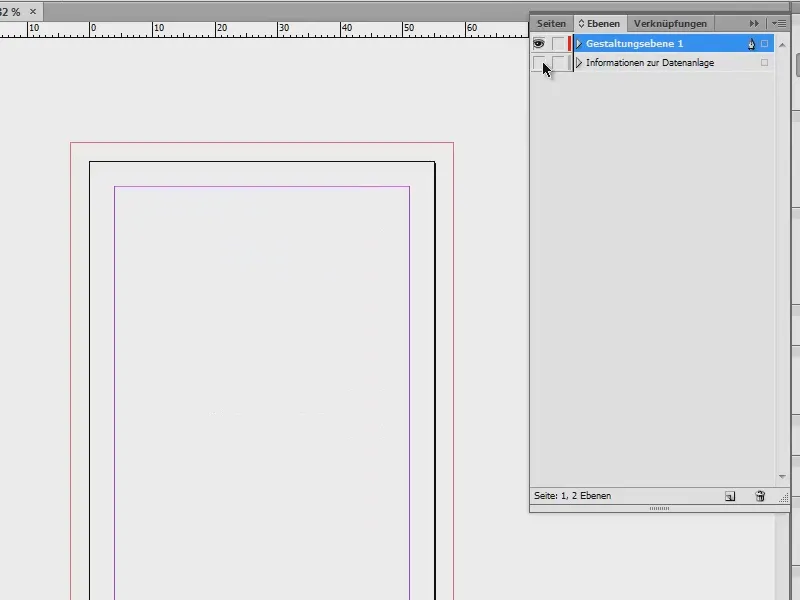Click red color bar of Gestaltungsebene 1
The height and width of the screenshot is (600, 800).
pos(569,44)
